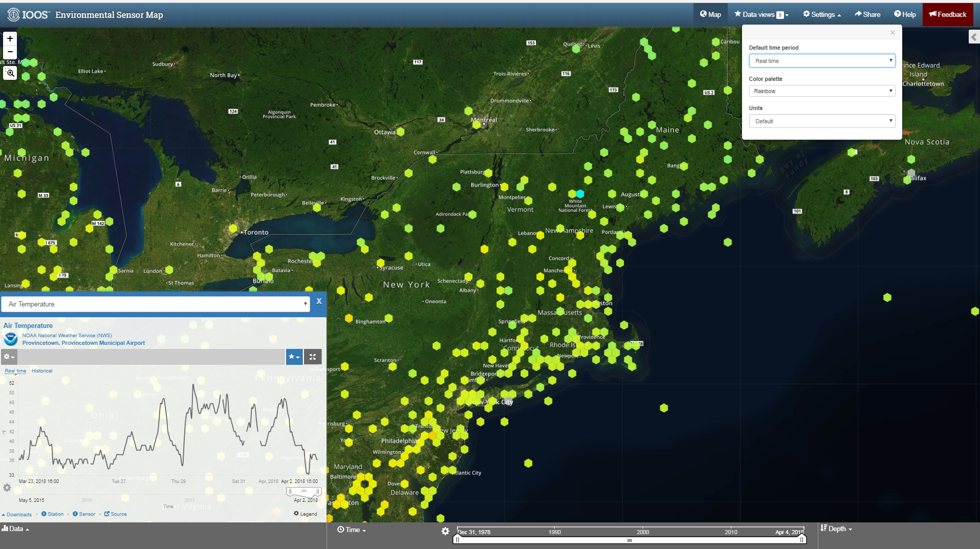
Task: Open Provincetown Municipal Airport station link
Action: [83, 343]
